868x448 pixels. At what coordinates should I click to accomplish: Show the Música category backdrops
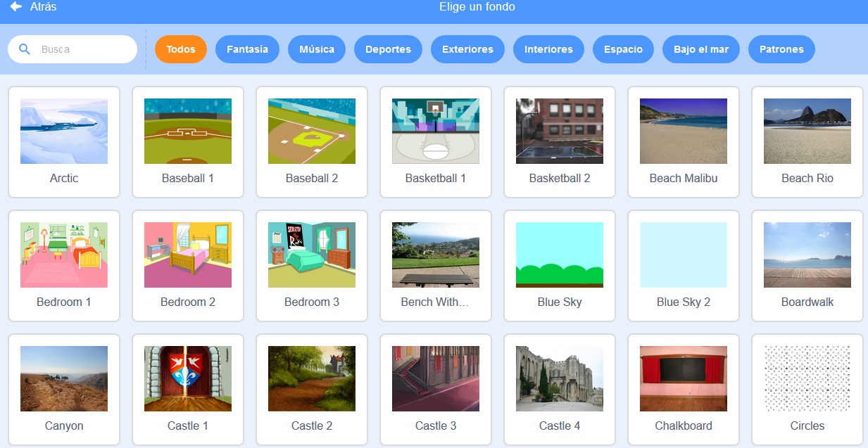(317, 49)
